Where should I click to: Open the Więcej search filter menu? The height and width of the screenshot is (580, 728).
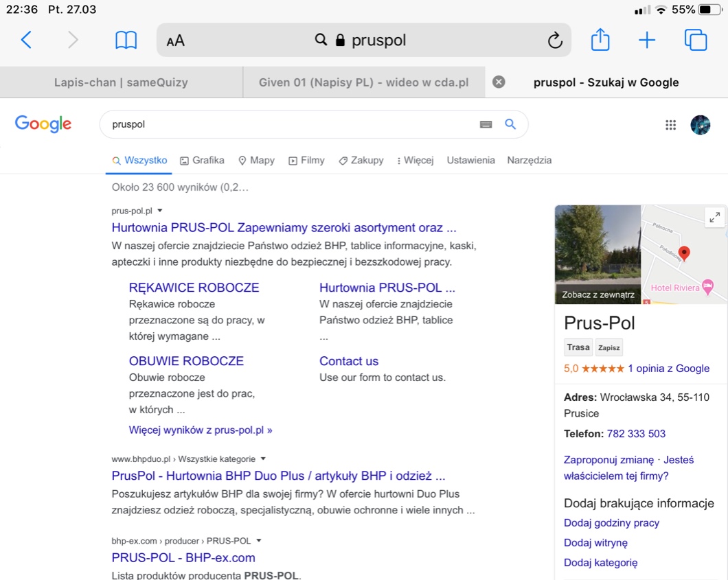click(415, 161)
